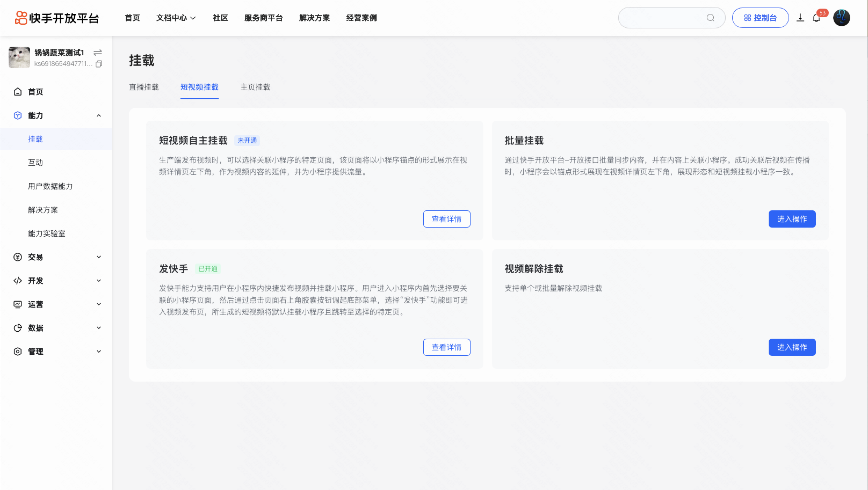Switch to the 主页挂载 tab
This screenshot has width=868, height=490.
(x=255, y=87)
